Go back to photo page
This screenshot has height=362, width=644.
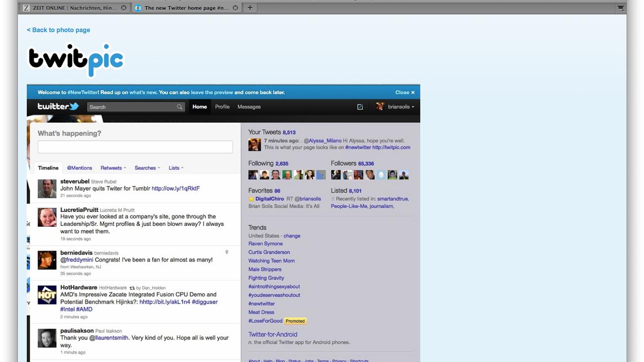58,30
